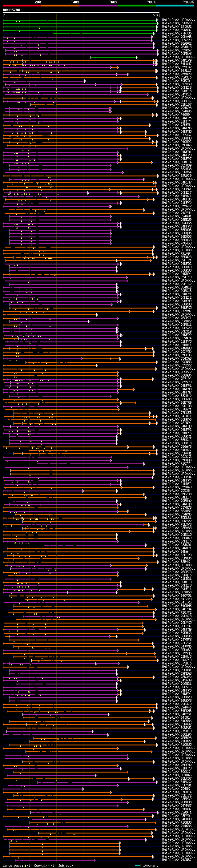Select the UniRef100_A2FPG9 label
Viewport: 197px width, 868px height.
point(177,799)
